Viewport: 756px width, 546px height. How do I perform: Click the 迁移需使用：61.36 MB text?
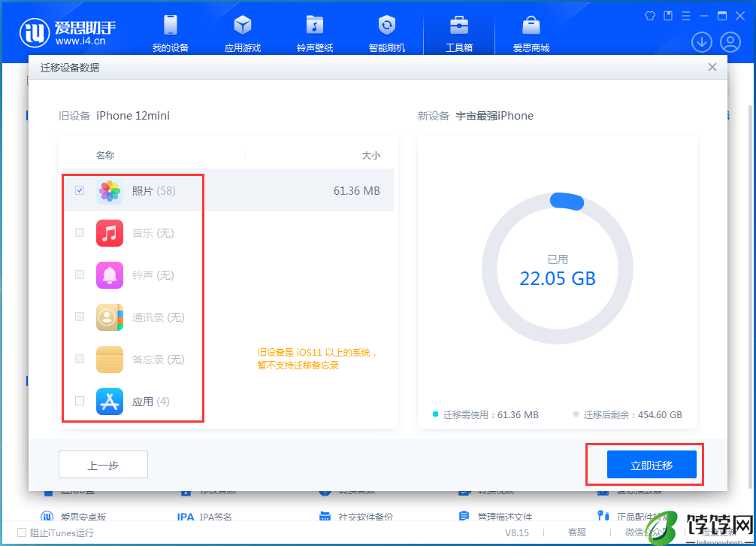491,414
